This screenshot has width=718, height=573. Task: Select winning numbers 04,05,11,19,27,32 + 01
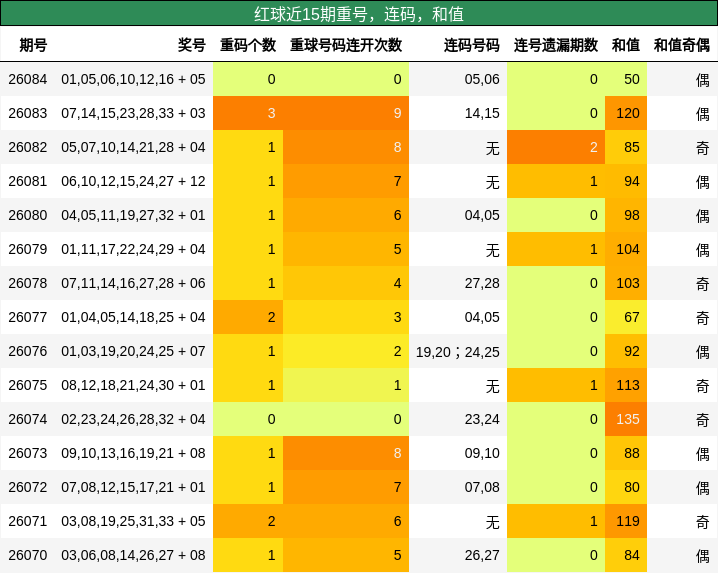coord(133,215)
